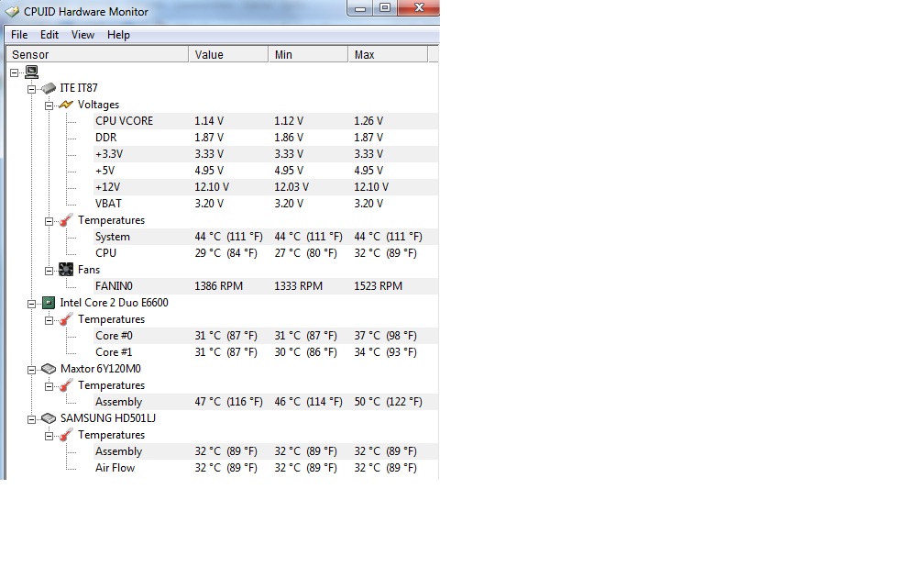This screenshot has height=578, width=924.
Task: Click the 1386 RPM fan value
Action: (218, 286)
